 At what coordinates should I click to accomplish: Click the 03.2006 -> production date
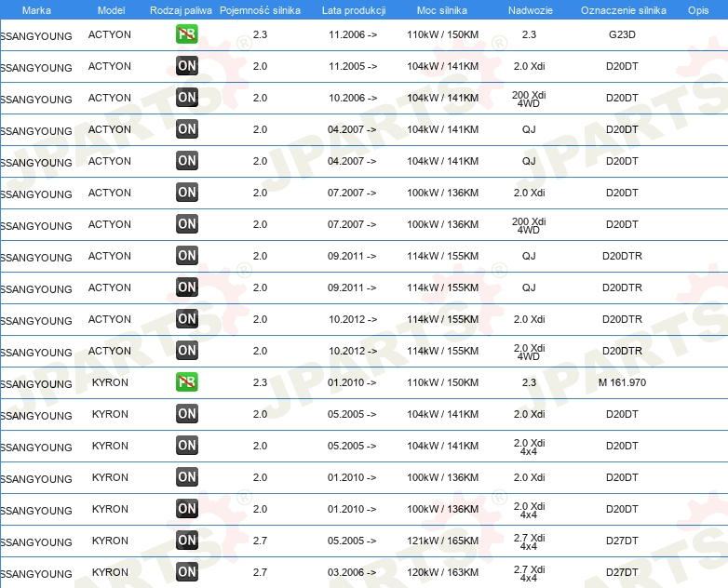[352, 572]
